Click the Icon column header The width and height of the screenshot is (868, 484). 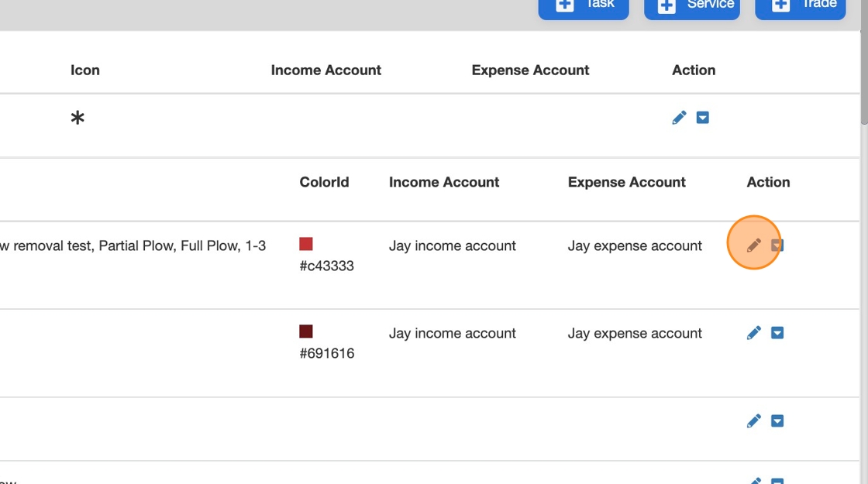pos(85,70)
